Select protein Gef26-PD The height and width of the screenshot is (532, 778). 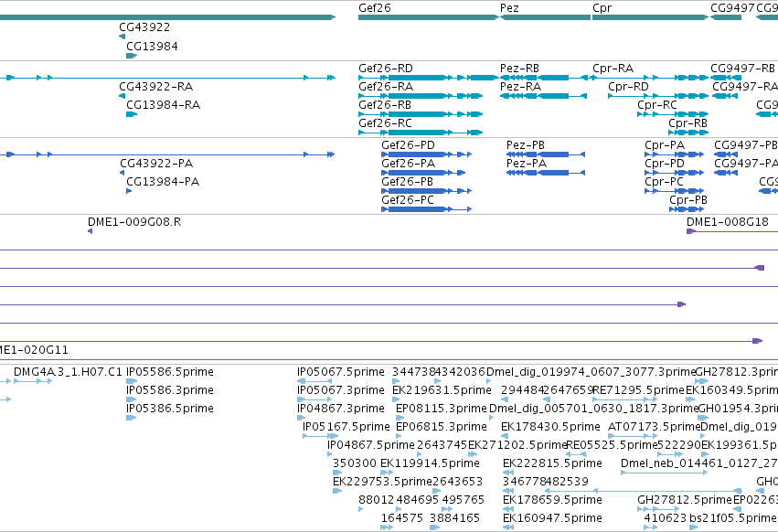[408, 145]
